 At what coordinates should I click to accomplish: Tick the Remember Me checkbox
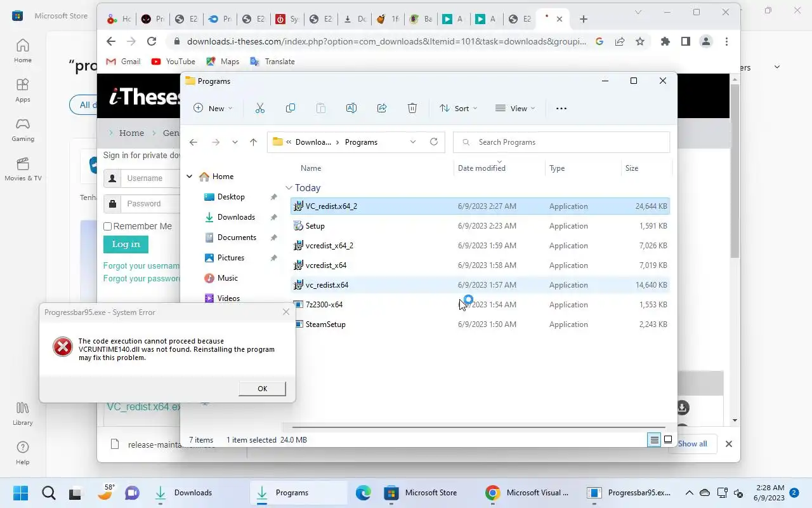click(x=107, y=227)
